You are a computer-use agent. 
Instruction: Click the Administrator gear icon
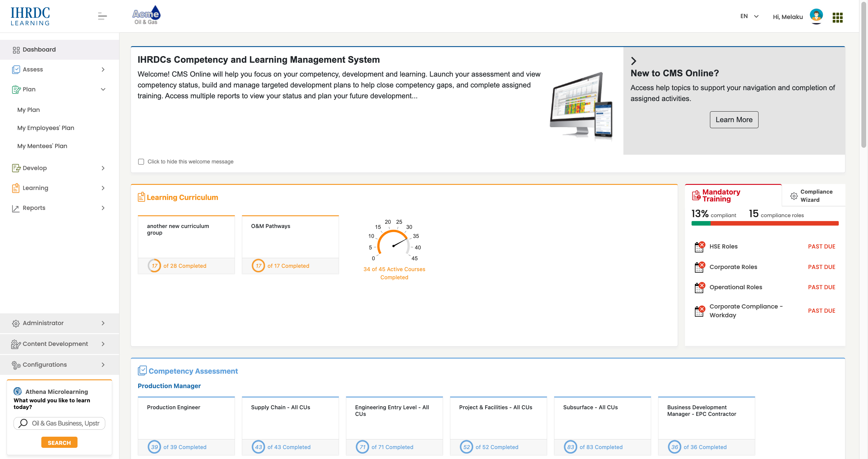click(x=15, y=323)
